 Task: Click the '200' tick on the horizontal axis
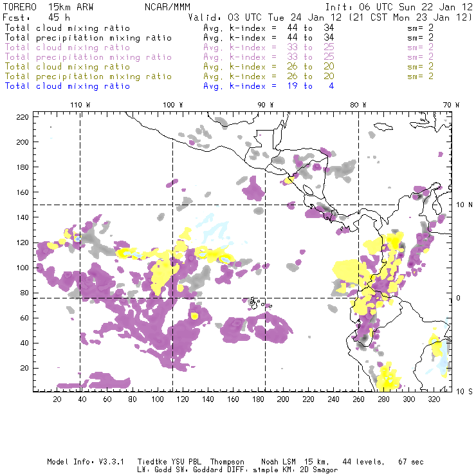283,399
